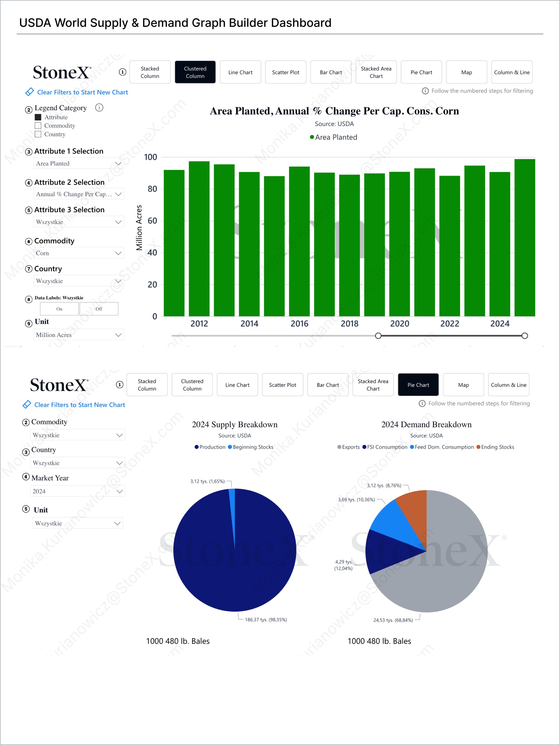Click the eraser icon next to Clear Filters in the top chart
Viewport: 560px width, 745px height.
click(30, 92)
